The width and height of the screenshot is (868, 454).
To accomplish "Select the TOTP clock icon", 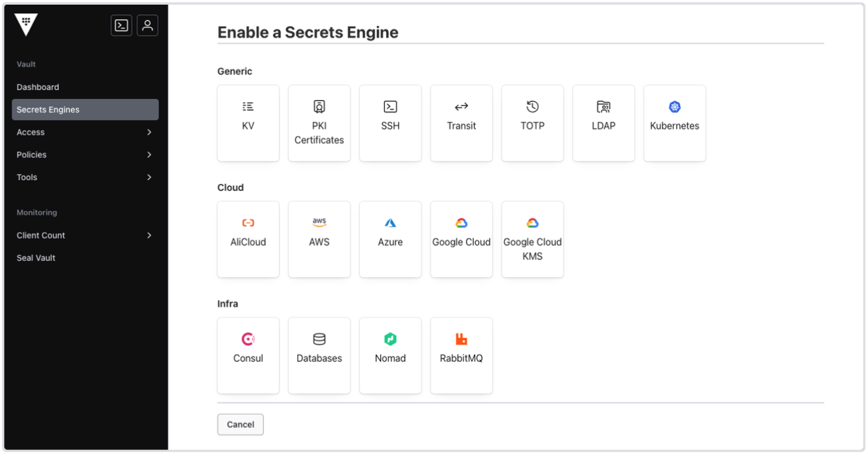I will click(533, 107).
